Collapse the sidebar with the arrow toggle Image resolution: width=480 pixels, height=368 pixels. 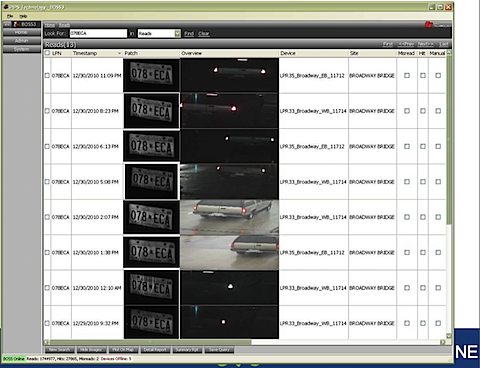(7, 24)
